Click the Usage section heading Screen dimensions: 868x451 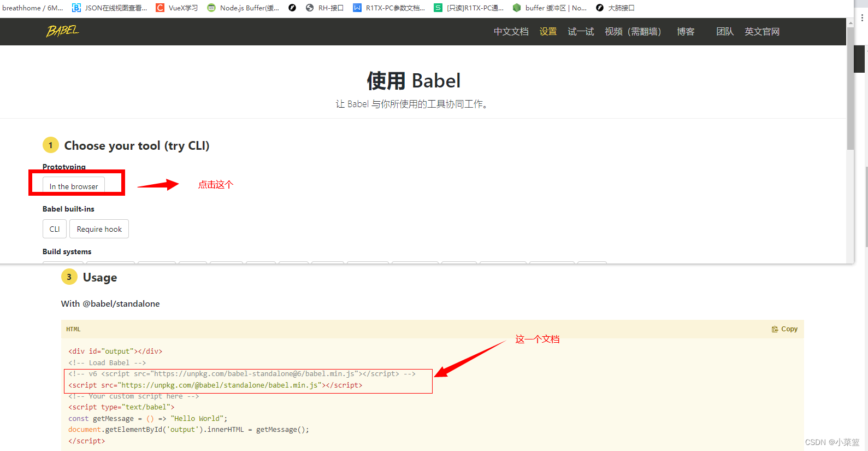coord(100,277)
